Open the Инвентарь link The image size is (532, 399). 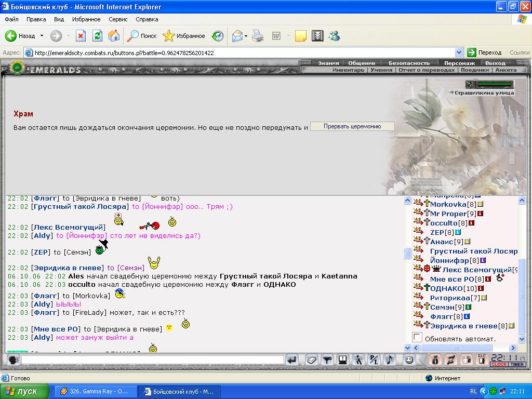(348, 70)
